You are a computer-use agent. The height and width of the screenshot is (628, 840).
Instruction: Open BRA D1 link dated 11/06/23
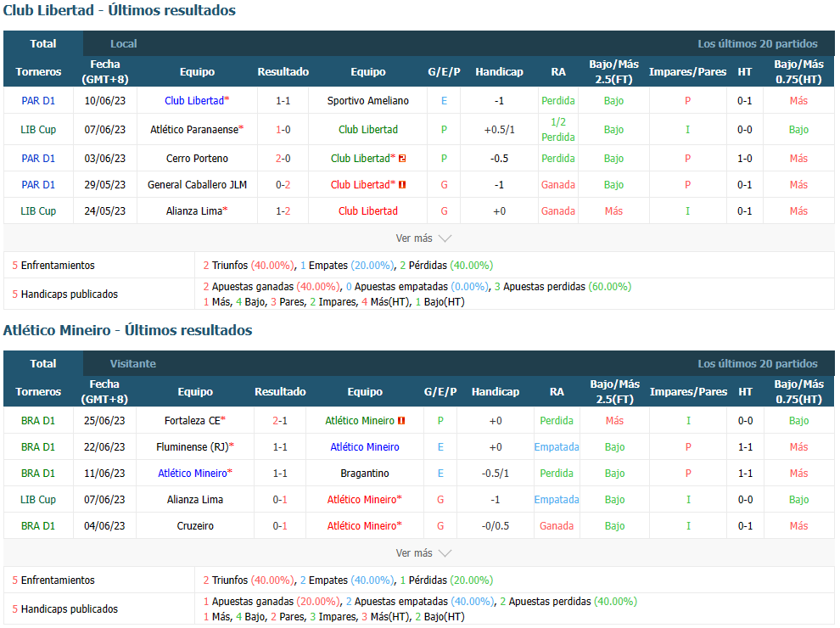[x=38, y=474]
